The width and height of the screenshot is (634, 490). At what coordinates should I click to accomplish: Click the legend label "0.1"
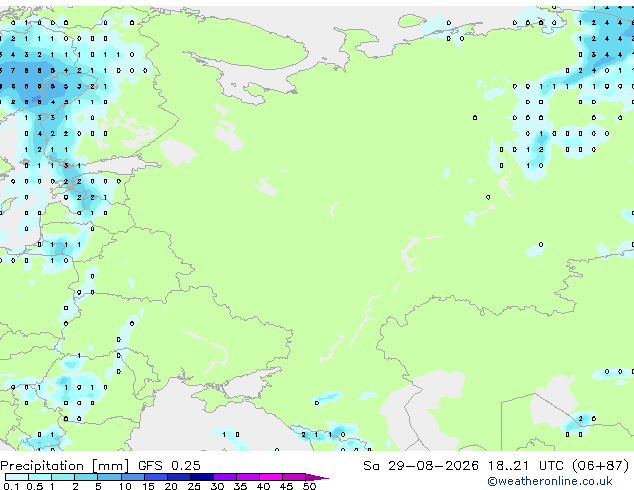(x=11, y=486)
